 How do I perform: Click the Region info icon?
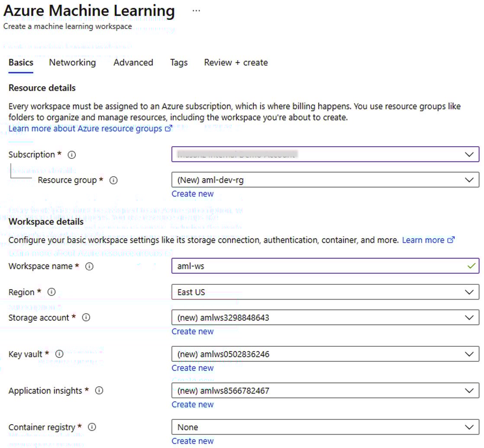click(x=52, y=292)
